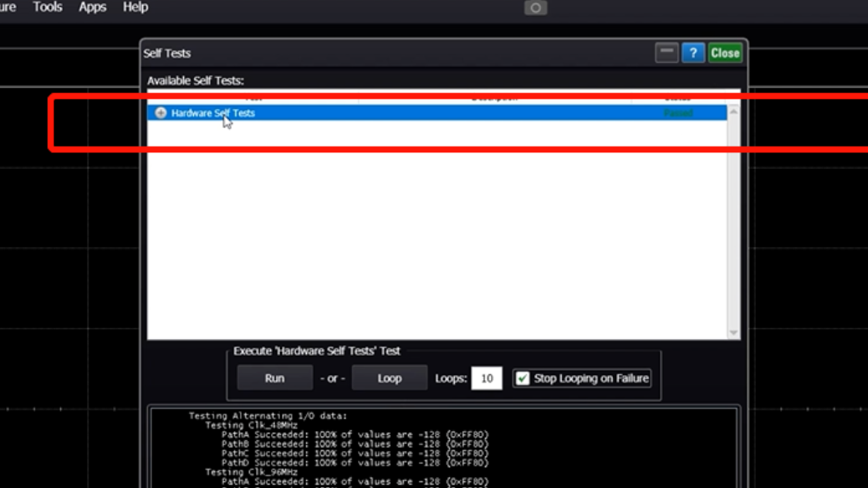
Task: Click the Run button
Action: pos(274,378)
